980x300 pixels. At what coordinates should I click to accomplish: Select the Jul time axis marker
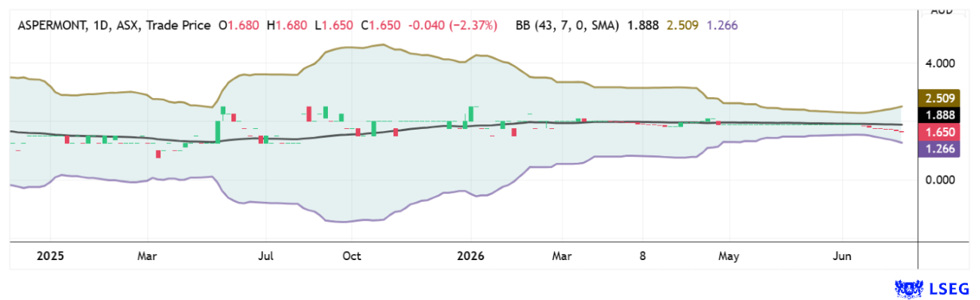tap(265, 256)
